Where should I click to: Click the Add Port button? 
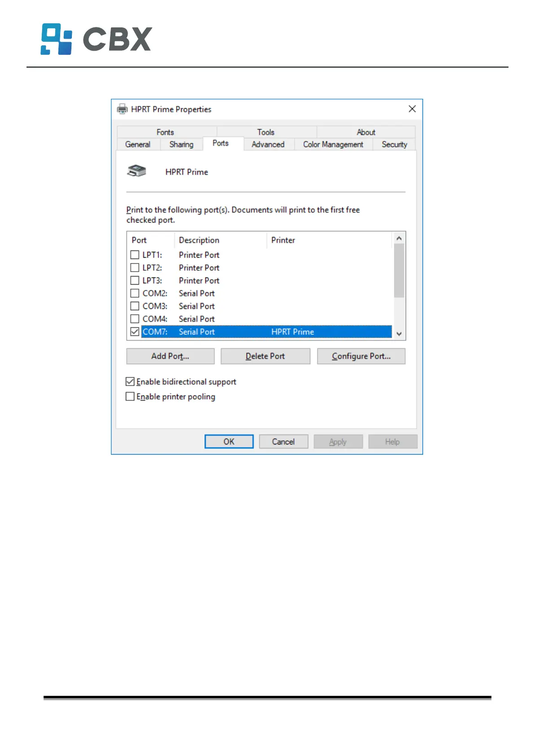[170, 356]
